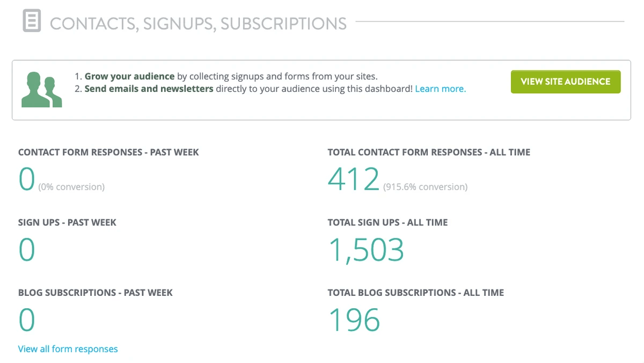Select the SIGN UPS - PAST WEEK label

[x=67, y=222]
